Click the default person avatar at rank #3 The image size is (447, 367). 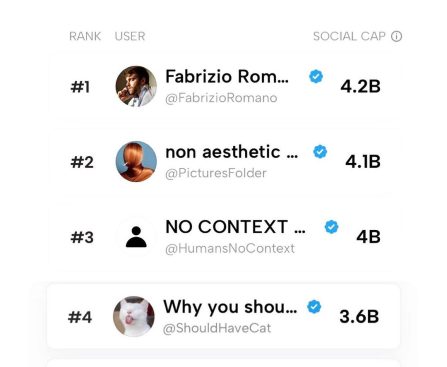coord(136,237)
